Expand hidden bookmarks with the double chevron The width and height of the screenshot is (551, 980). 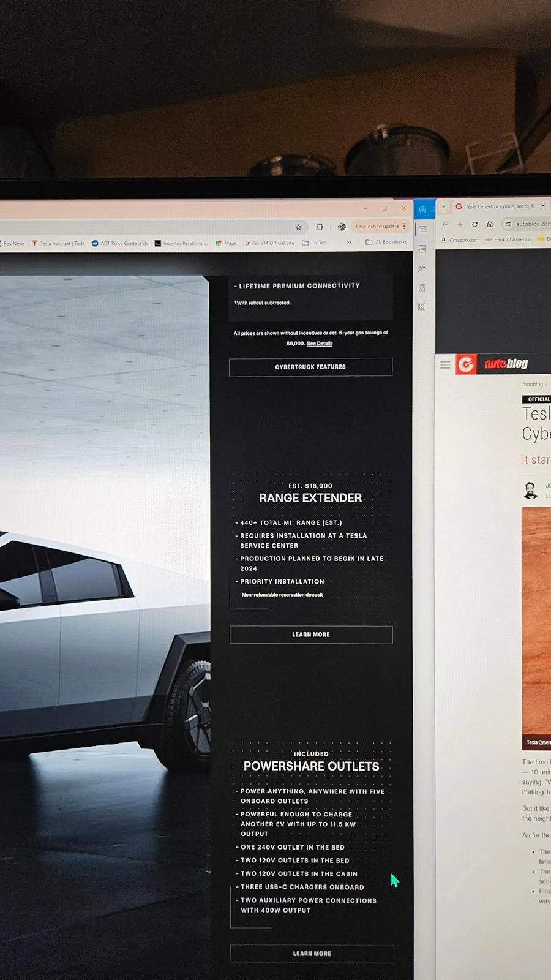pos(349,243)
